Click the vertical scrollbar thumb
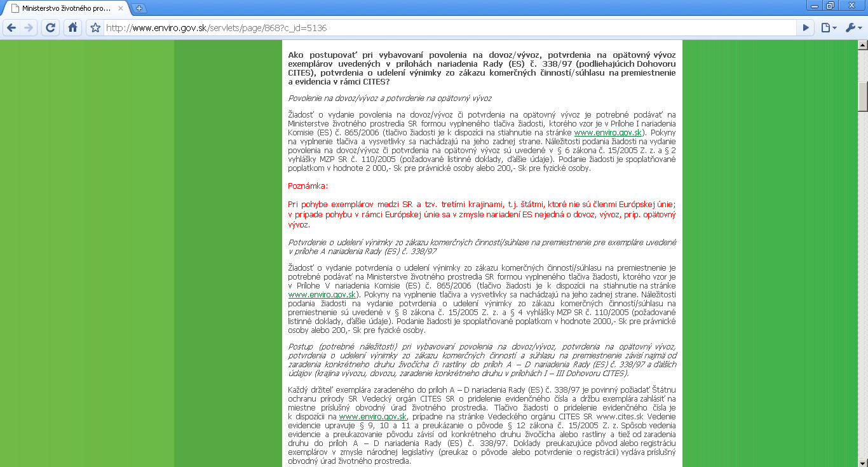Image resolution: width=868 pixels, height=467 pixels. pos(862,97)
